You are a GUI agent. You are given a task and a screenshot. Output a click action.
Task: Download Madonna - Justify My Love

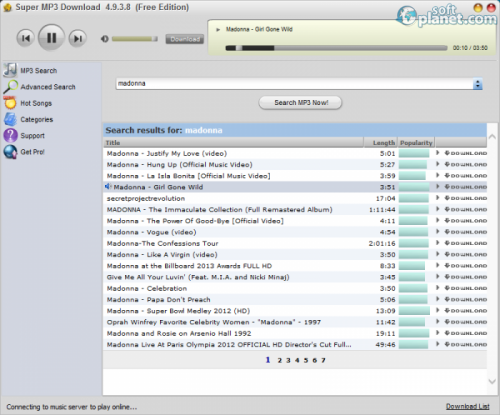coord(466,153)
